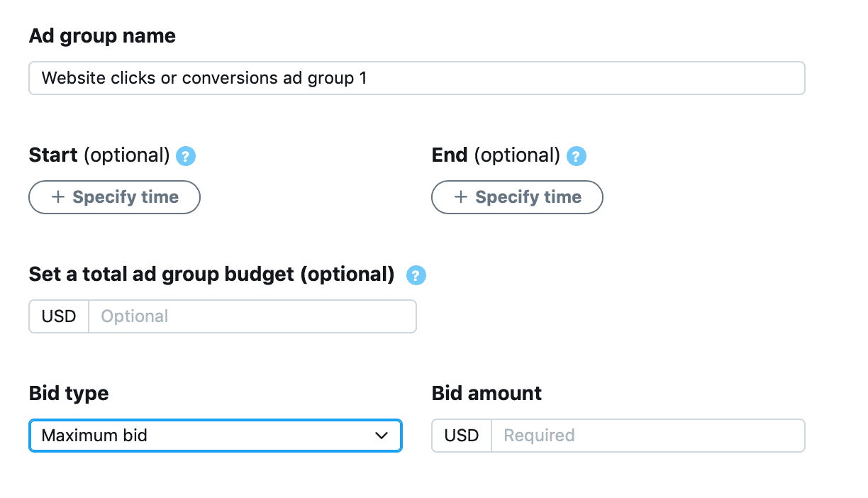This screenshot has height=498, width=868.
Task: Click the USD prefix of the budget field
Action: click(x=59, y=316)
